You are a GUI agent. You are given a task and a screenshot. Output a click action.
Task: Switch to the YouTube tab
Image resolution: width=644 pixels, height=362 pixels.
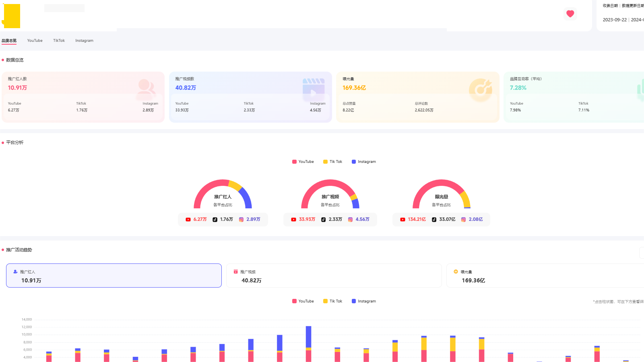(x=35, y=41)
